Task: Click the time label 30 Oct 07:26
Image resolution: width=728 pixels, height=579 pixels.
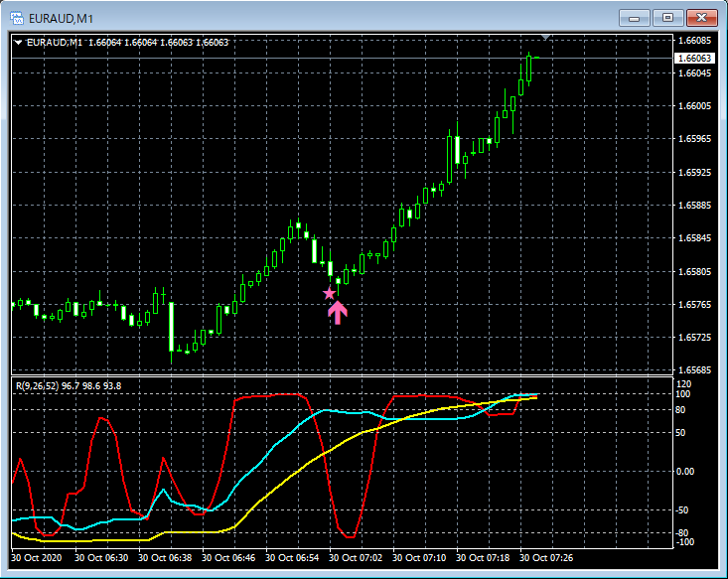Action: tap(546, 557)
